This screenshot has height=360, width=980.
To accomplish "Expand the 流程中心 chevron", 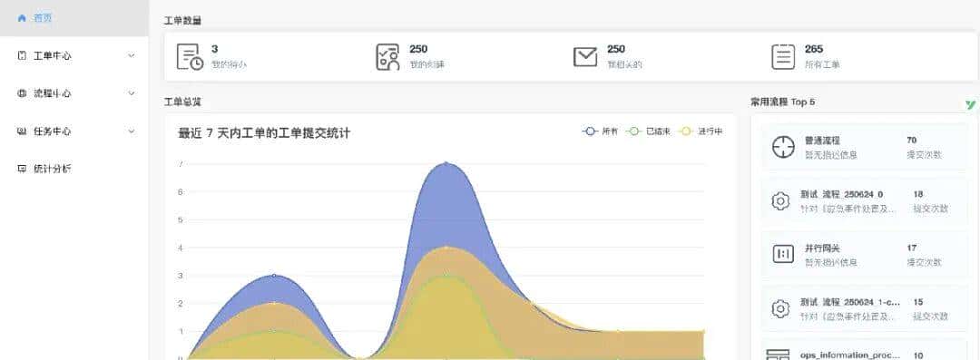I will (x=132, y=93).
